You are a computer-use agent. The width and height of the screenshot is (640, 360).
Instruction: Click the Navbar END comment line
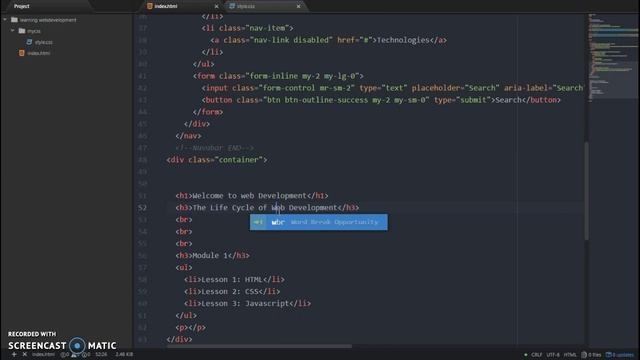[215, 148]
